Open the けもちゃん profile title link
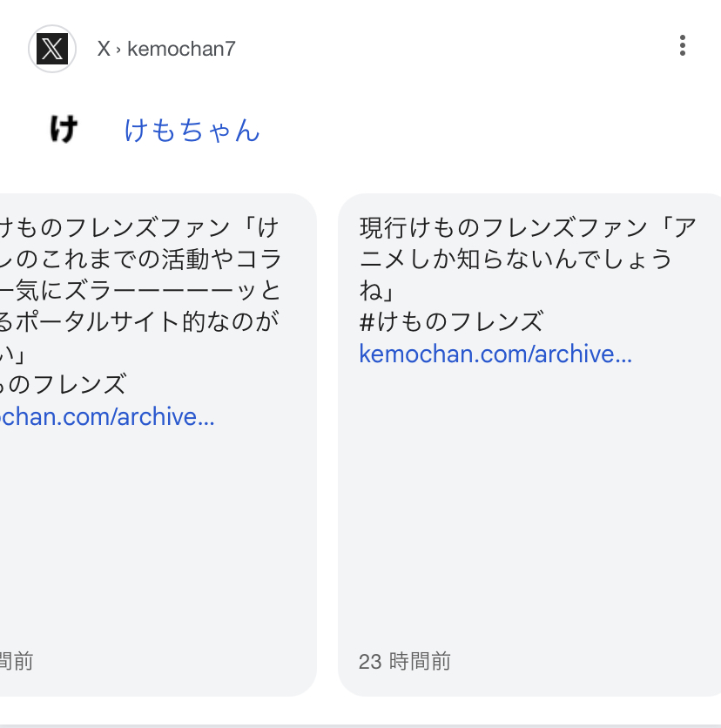The width and height of the screenshot is (721, 728). (192, 130)
